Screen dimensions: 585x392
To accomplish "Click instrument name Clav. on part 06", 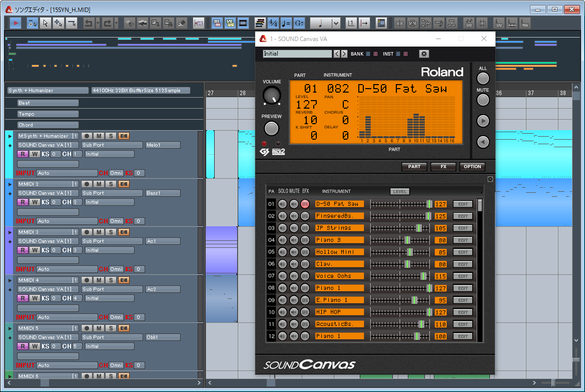I will (339, 264).
